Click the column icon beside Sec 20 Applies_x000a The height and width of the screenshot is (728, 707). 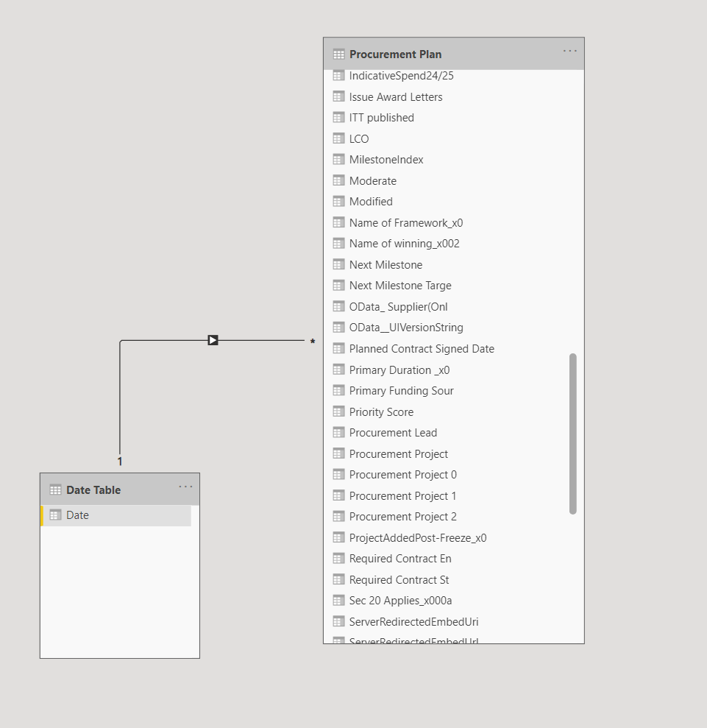tap(338, 601)
